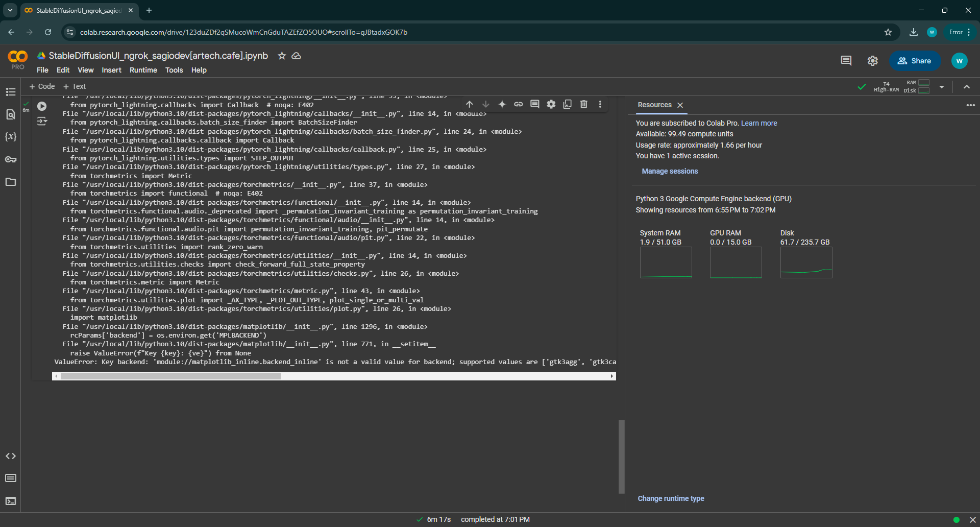This screenshot has height=527, width=980.
Task: Open cell settings gear in cell toolbar
Action: (551, 104)
